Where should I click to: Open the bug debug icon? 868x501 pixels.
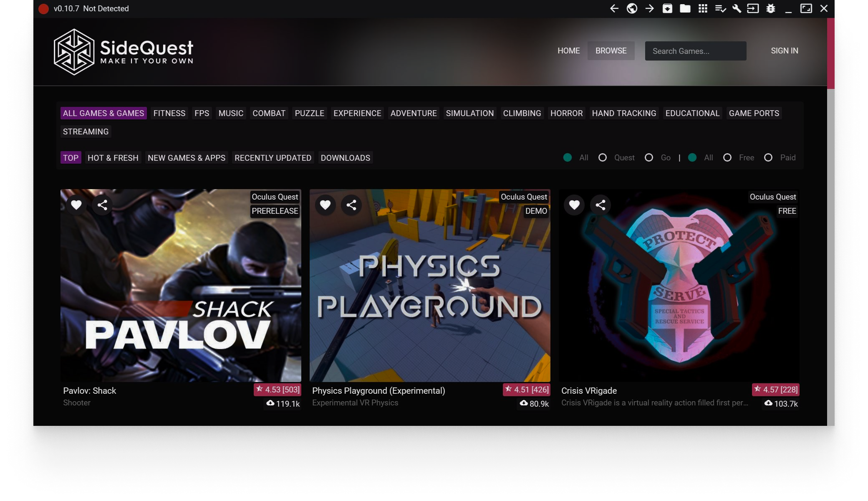coord(771,8)
